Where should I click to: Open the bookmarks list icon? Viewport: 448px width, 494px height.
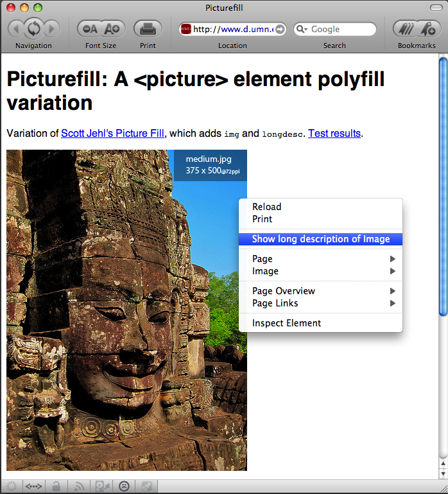click(405, 29)
